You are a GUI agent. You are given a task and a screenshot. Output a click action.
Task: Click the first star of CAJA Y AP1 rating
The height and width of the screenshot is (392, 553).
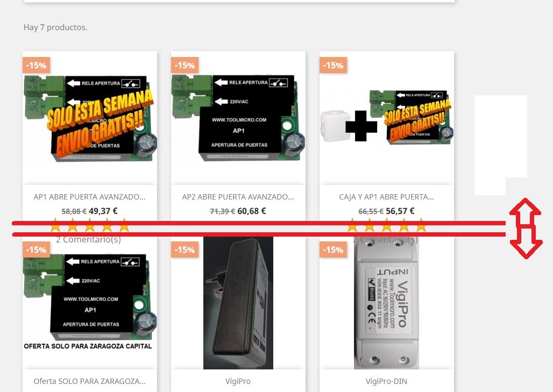[x=352, y=225]
